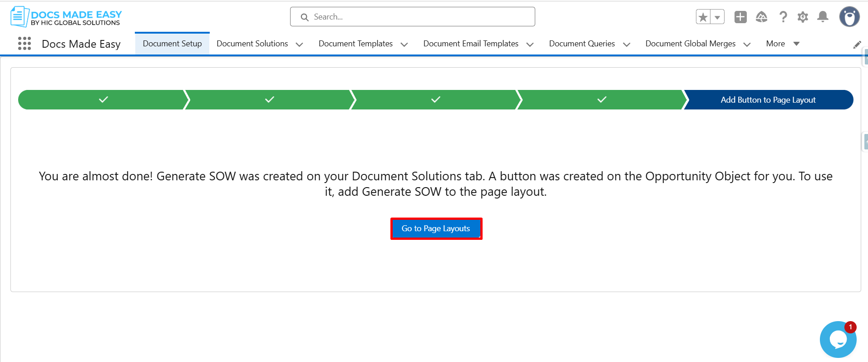The image size is (868, 362).
Task: Click the Docs Made Easy app name
Action: point(81,44)
